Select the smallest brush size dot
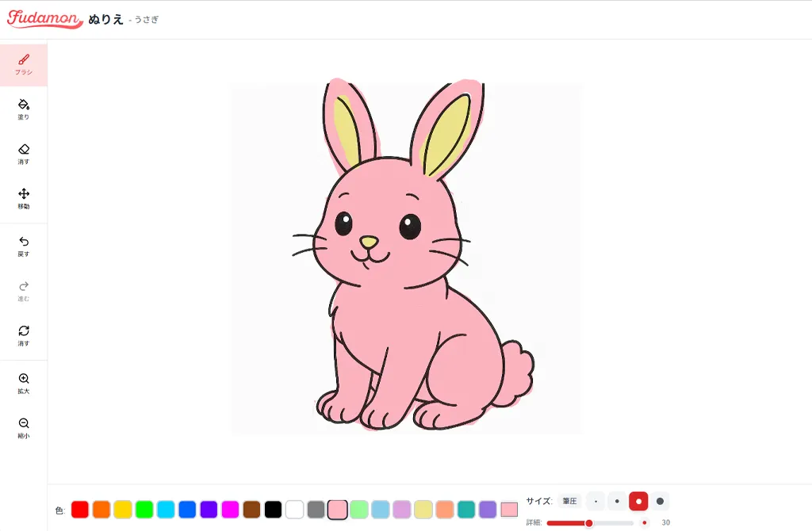This screenshot has width=812, height=531. click(x=596, y=501)
